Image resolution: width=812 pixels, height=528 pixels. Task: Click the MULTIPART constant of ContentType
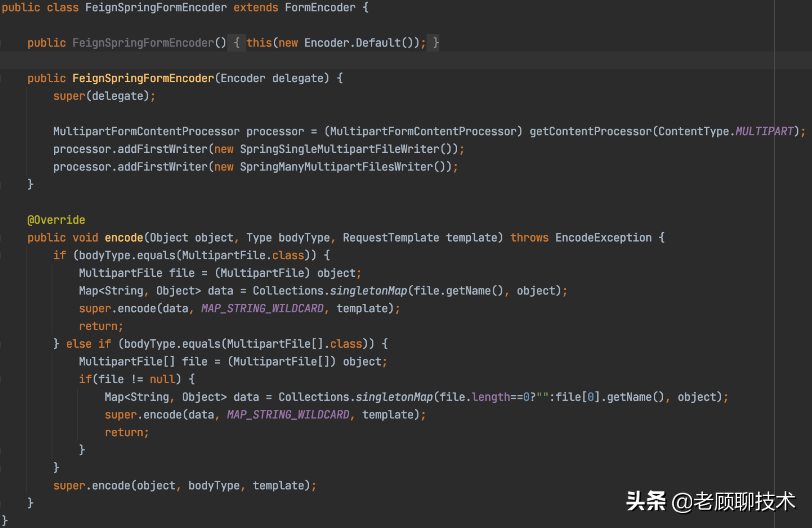tap(764, 132)
